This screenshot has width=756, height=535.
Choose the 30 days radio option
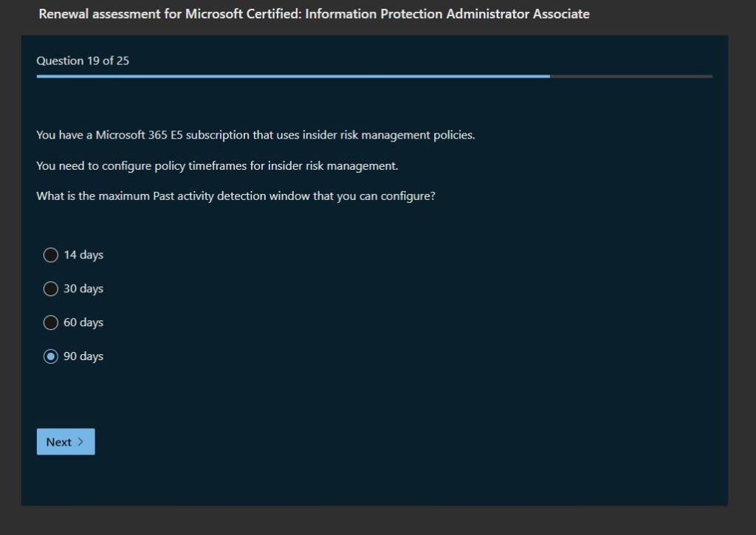51,289
